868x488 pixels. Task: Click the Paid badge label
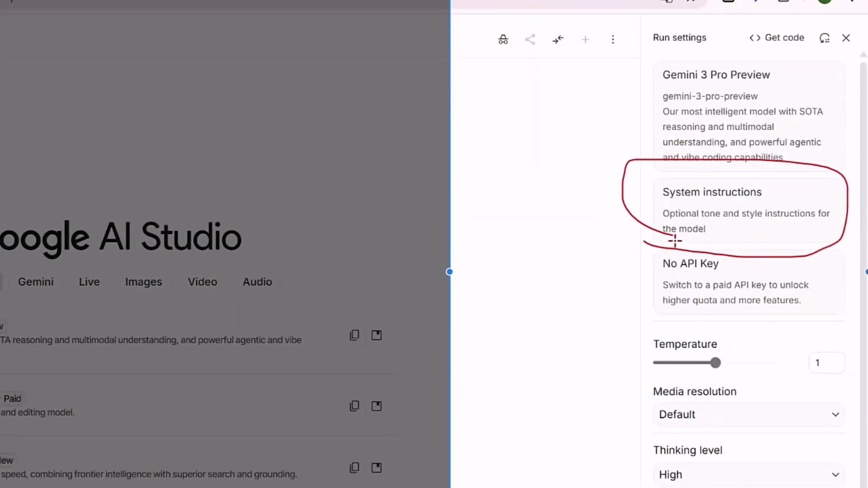point(12,399)
